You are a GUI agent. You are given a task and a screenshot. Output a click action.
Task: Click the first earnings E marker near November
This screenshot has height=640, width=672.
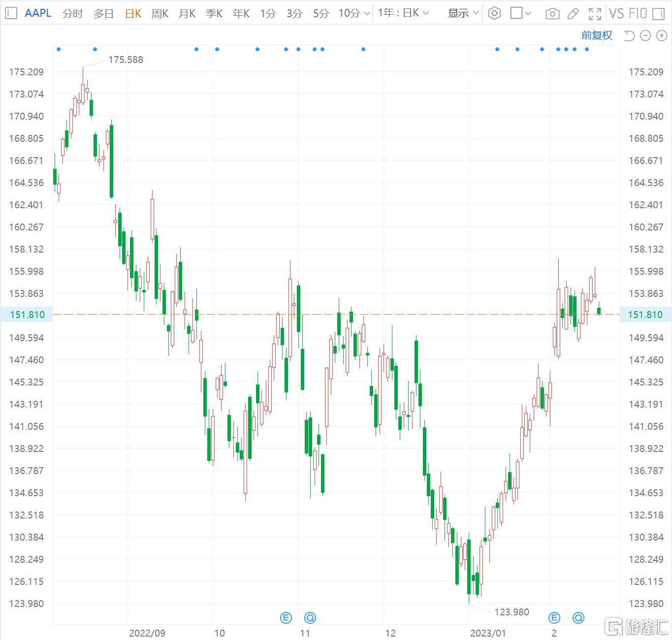click(x=286, y=618)
